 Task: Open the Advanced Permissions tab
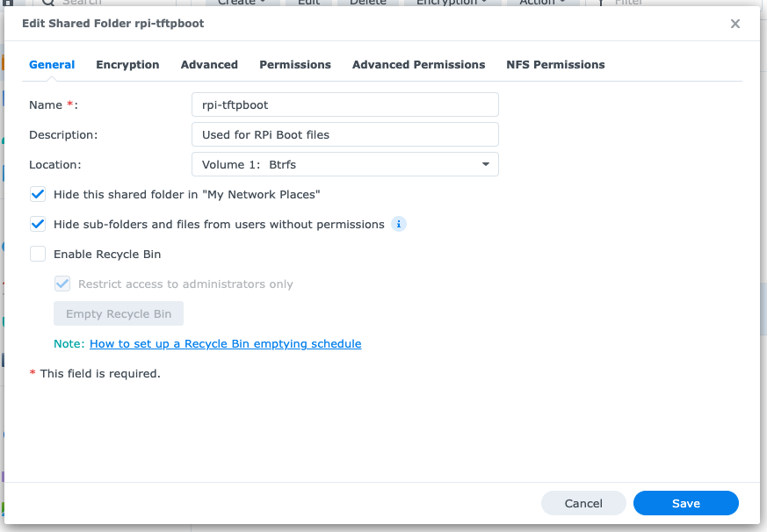pos(418,65)
